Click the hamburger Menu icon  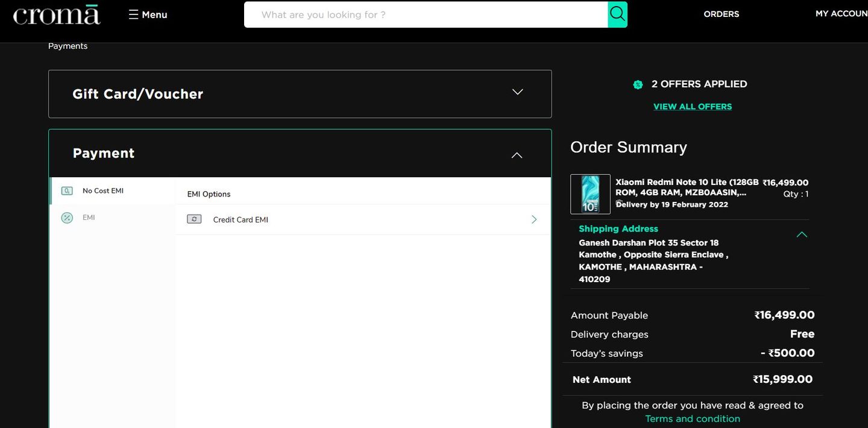133,14
